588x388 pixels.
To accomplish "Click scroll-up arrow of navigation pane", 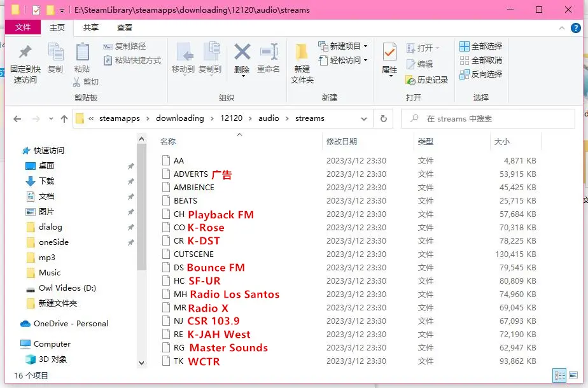I will 141,139.
